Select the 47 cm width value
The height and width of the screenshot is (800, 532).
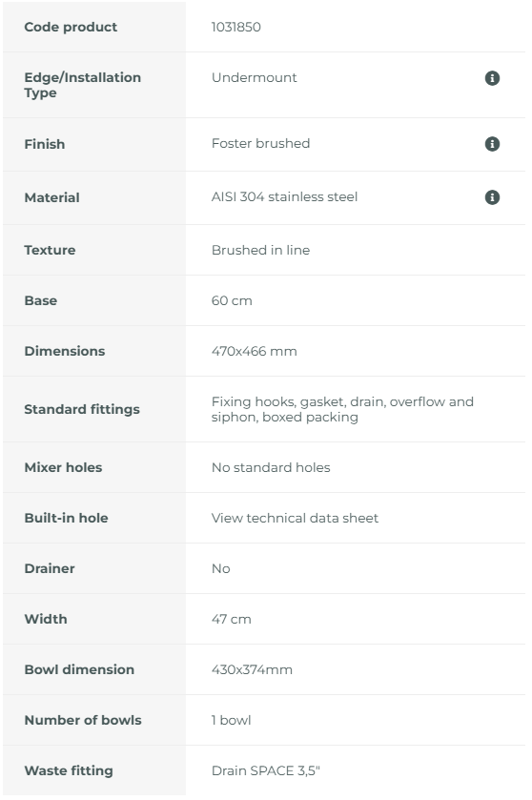click(x=231, y=619)
